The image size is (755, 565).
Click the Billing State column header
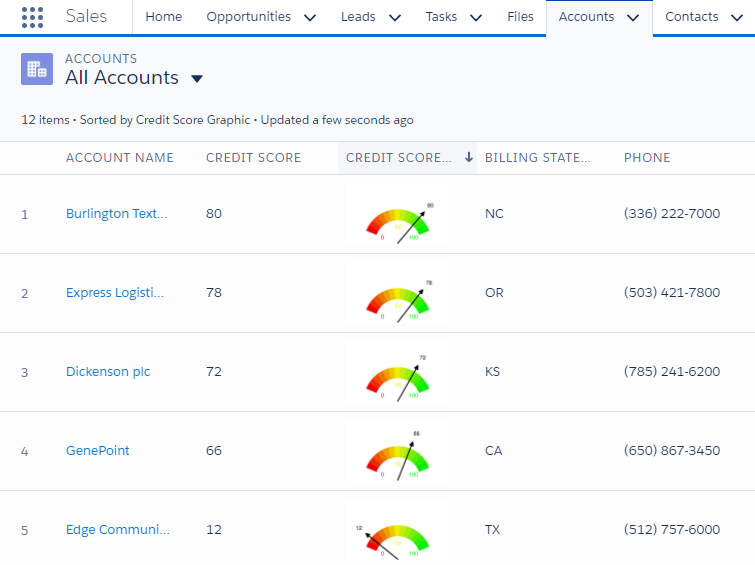[x=537, y=158]
